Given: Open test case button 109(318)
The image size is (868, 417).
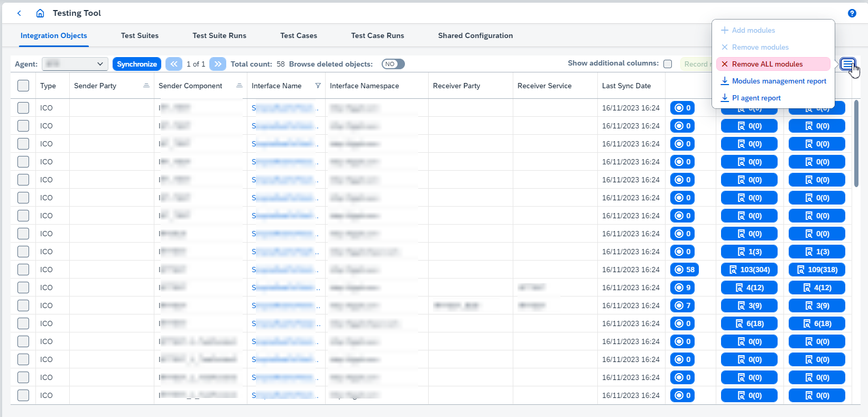Looking at the screenshot, I should (817, 270).
